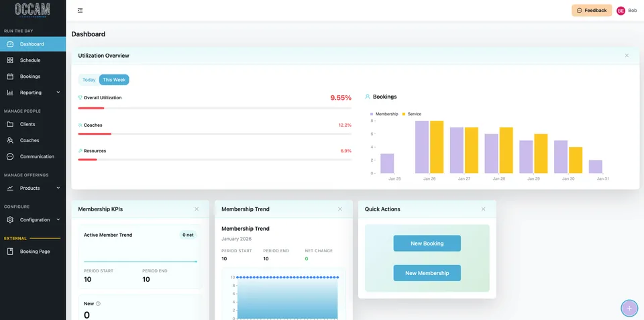The width and height of the screenshot is (644, 320).
Task: Click the Bookings chart person icon
Action: (x=368, y=97)
